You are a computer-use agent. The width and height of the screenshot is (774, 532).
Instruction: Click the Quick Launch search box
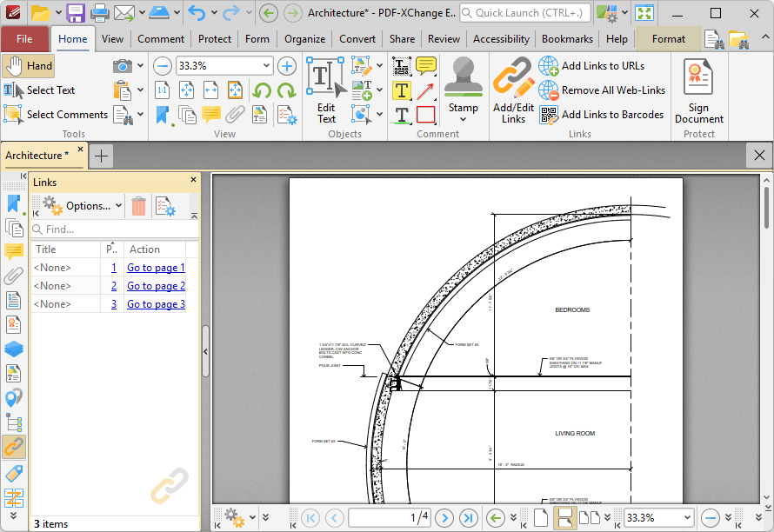pos(525,13)
